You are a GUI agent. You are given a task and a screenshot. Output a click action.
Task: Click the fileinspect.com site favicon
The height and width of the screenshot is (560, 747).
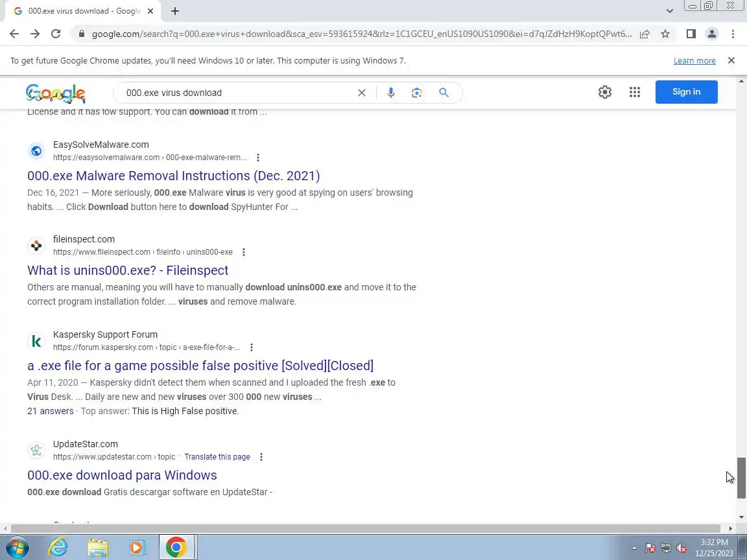click(36, 246)
